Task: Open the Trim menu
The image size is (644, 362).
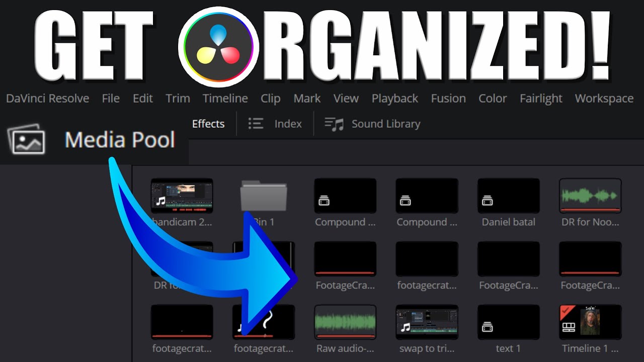Action: click(178, 98)
